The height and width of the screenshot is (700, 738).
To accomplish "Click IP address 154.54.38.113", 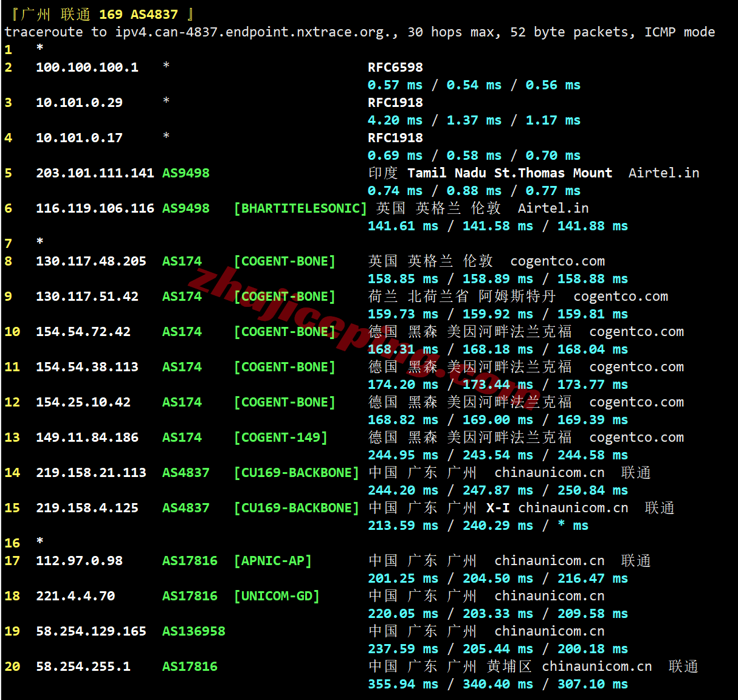I will pos(87,367).
